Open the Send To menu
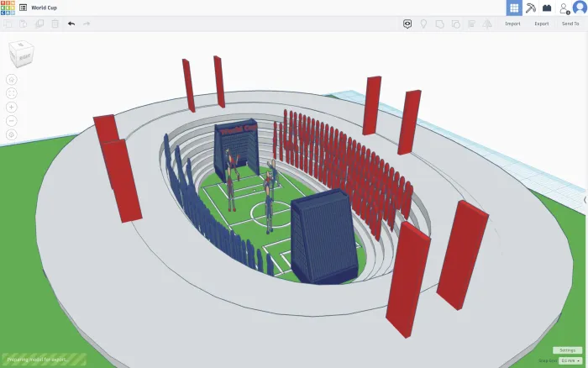This screenshot has width=588, height=368. (x=570, y=24)
